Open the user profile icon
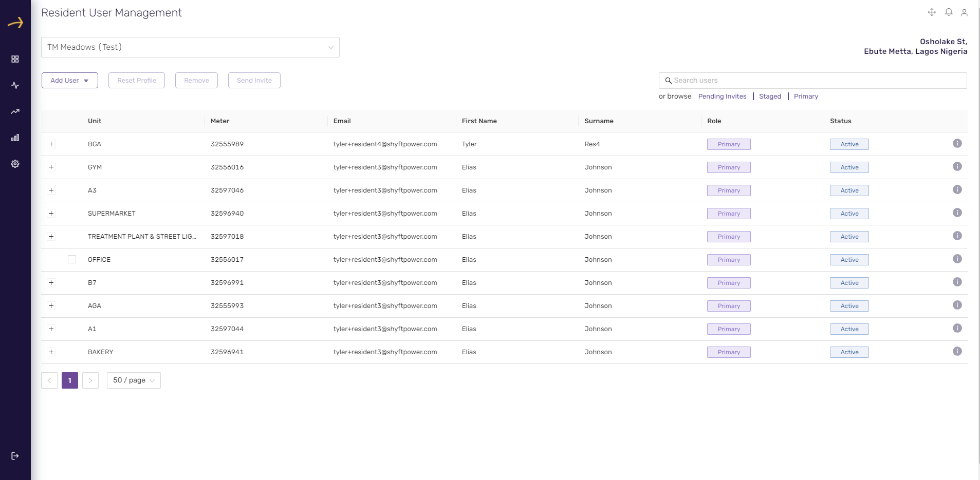980x480 pixels. (964, 12)
